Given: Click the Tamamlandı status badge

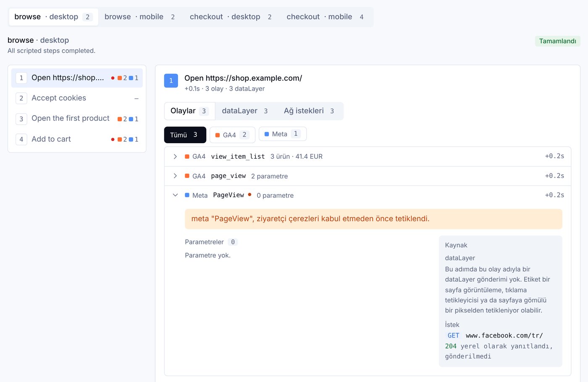Looking at the screenshot, I should click(558, 41).
